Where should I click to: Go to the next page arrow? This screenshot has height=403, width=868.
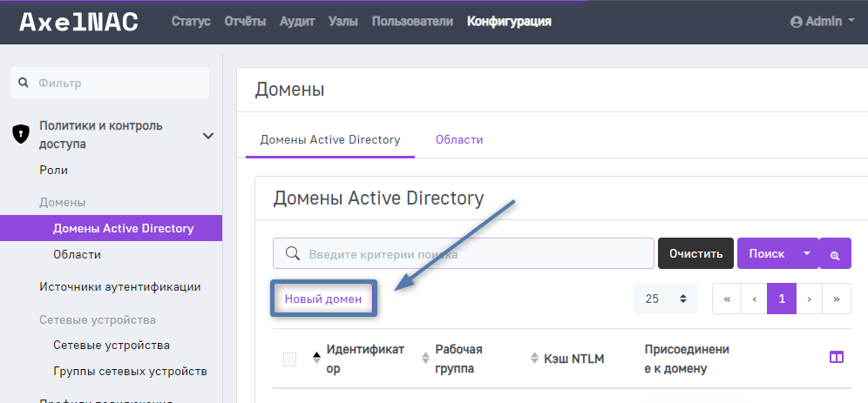coord(810,299)
